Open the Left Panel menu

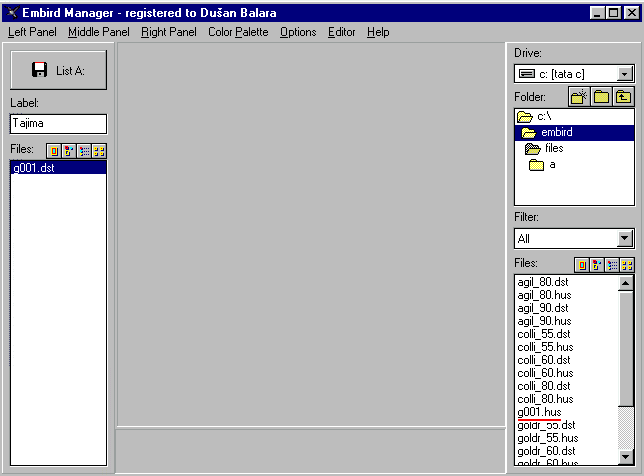point(32,32)
